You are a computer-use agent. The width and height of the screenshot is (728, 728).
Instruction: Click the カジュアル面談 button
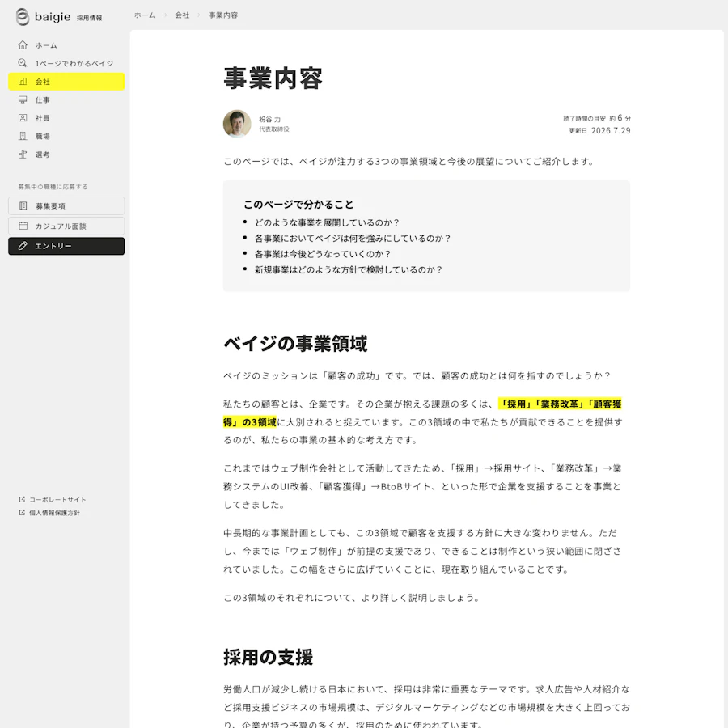tap(66, 226)
